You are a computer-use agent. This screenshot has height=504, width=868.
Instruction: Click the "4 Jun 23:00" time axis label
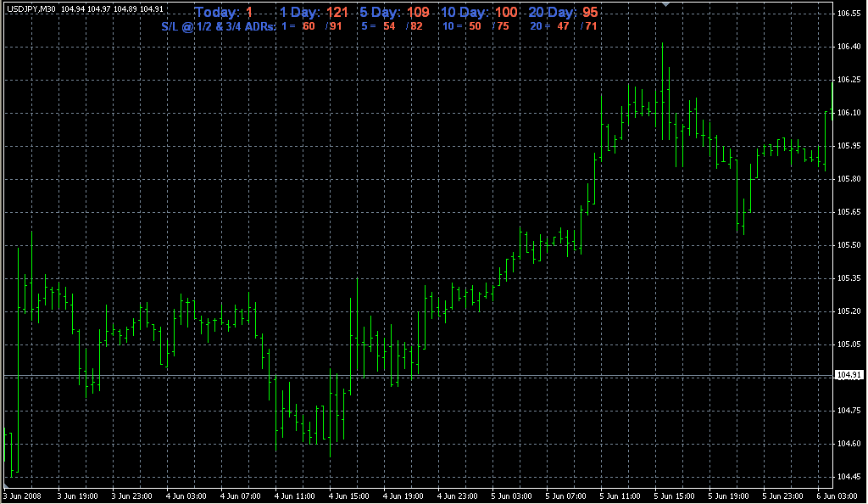tap(457, 496)
